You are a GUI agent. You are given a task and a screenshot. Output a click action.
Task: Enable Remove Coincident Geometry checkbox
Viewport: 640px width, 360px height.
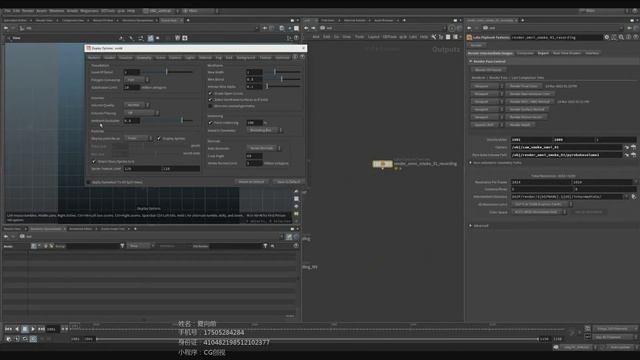tap(211, 106)
